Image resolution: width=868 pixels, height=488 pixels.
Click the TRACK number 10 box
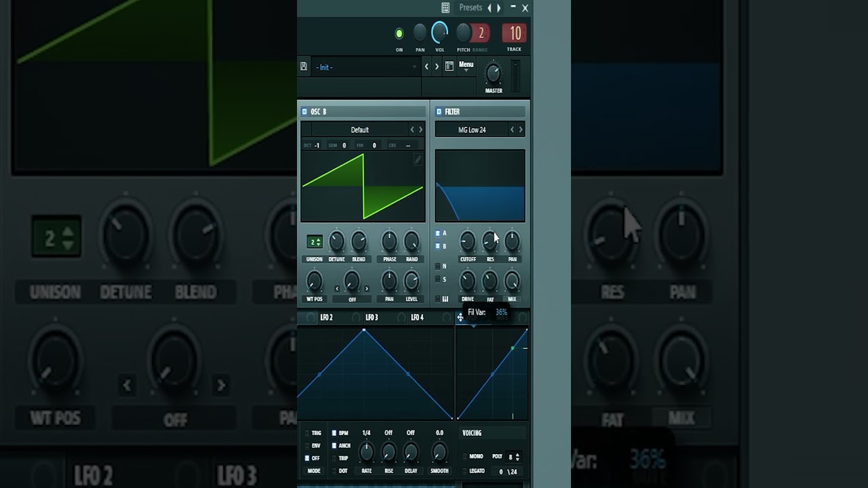tap(515, 33)
